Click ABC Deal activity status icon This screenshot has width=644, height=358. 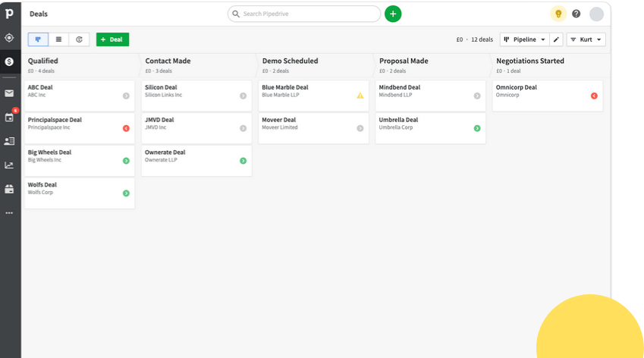(126, 96)
